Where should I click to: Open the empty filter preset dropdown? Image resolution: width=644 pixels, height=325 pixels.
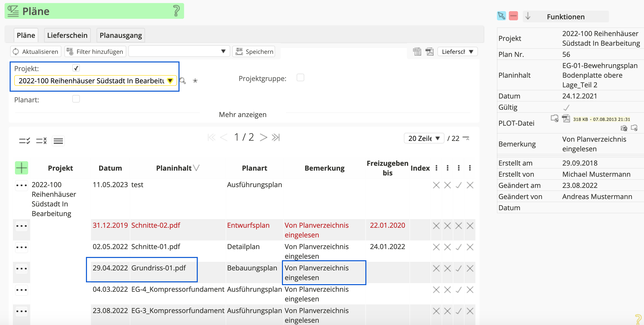179,52
